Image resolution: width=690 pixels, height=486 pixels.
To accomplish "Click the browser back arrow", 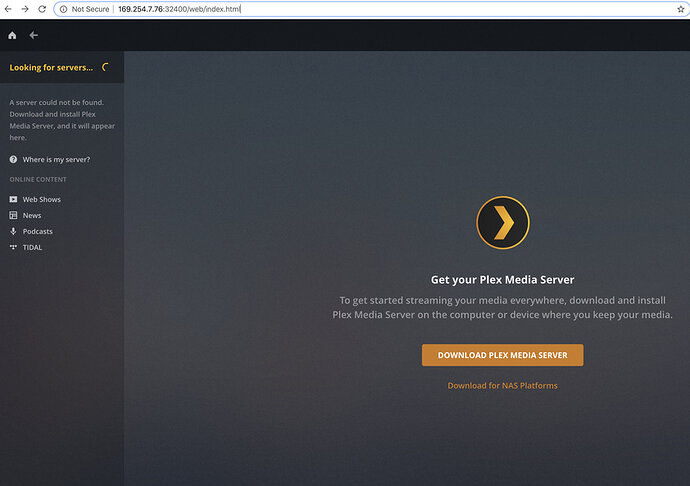I will click(8, 9).
